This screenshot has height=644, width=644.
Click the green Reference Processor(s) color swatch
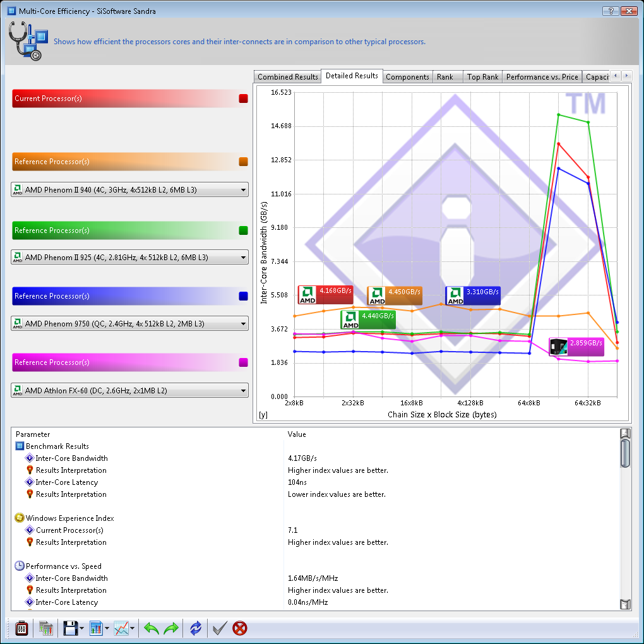click(244, 230)
